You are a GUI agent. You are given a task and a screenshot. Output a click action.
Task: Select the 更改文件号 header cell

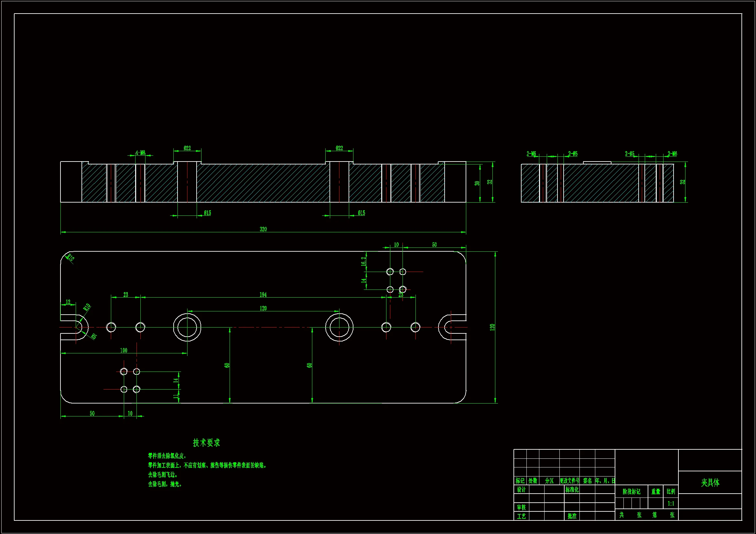click(x=569, y=481)
